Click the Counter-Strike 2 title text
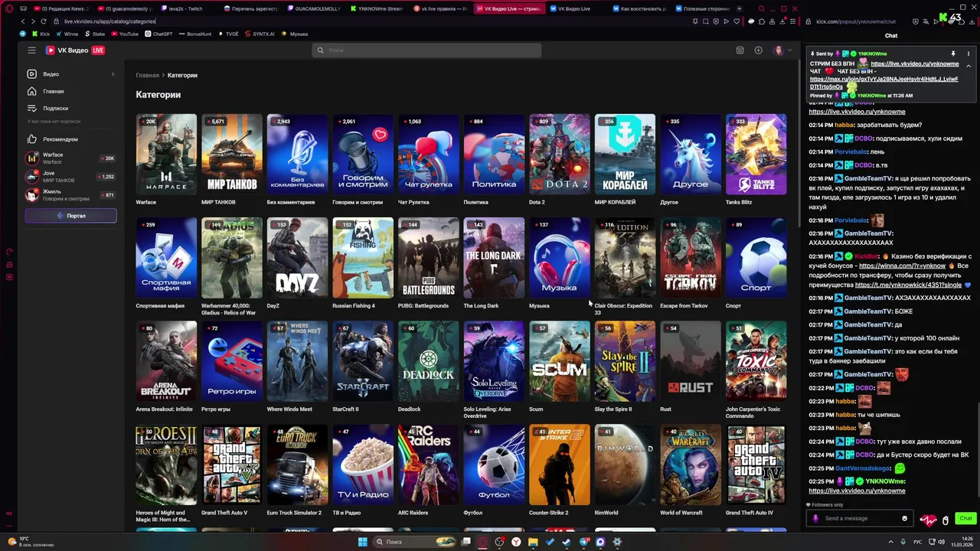Viewport: 980px width, 551px height. [x=548, y=513]
